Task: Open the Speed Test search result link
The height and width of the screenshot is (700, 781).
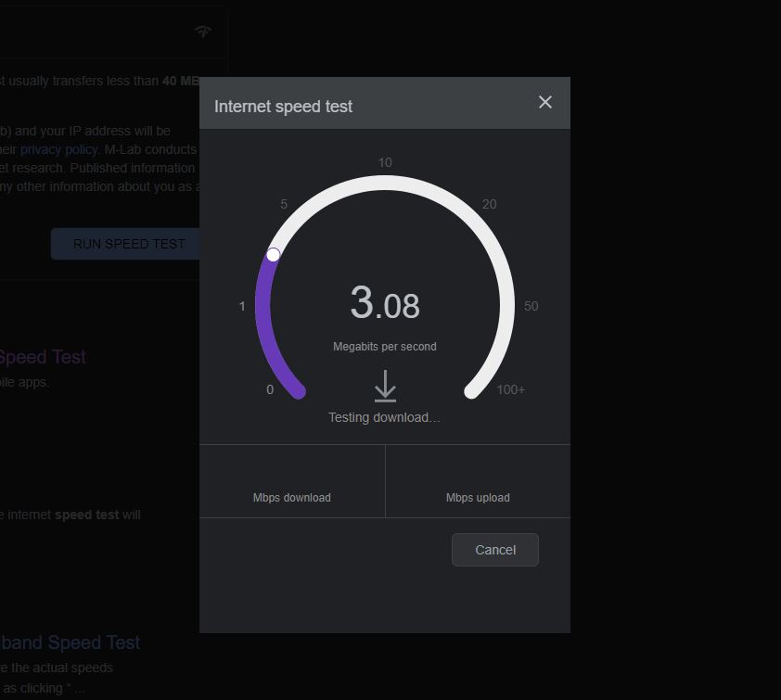Action: tap(42, 356)
